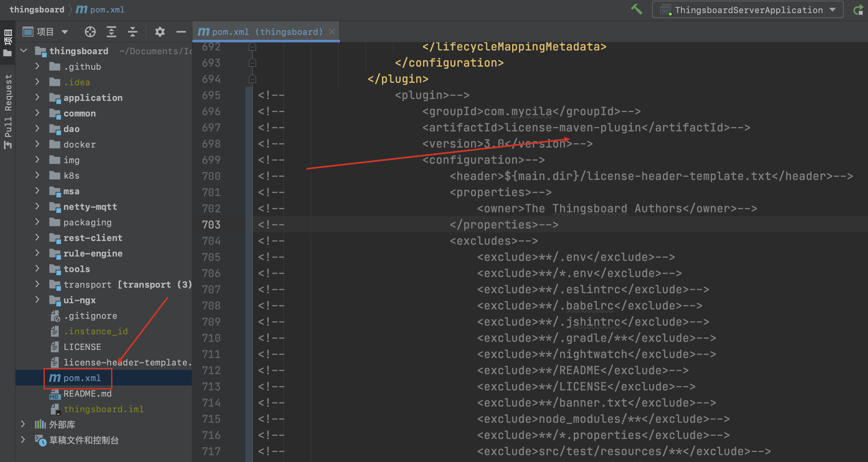
Task: Open the ThingsboardServerApplication run configuration dropdown
Action: coord(748,10)
